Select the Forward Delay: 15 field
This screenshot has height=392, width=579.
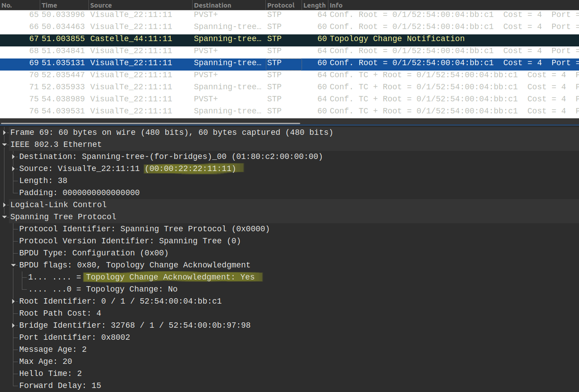[x=60, y=386]
